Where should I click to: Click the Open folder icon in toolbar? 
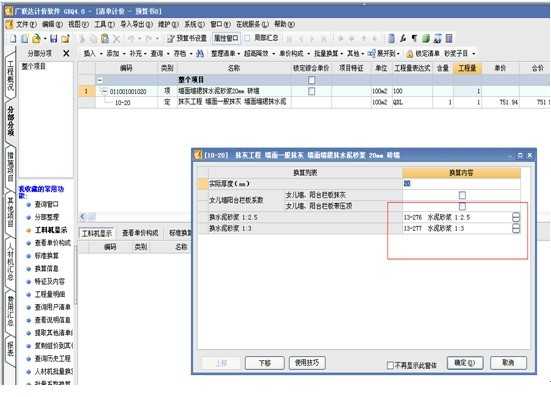pyautogui.click(x=36, y=39)
